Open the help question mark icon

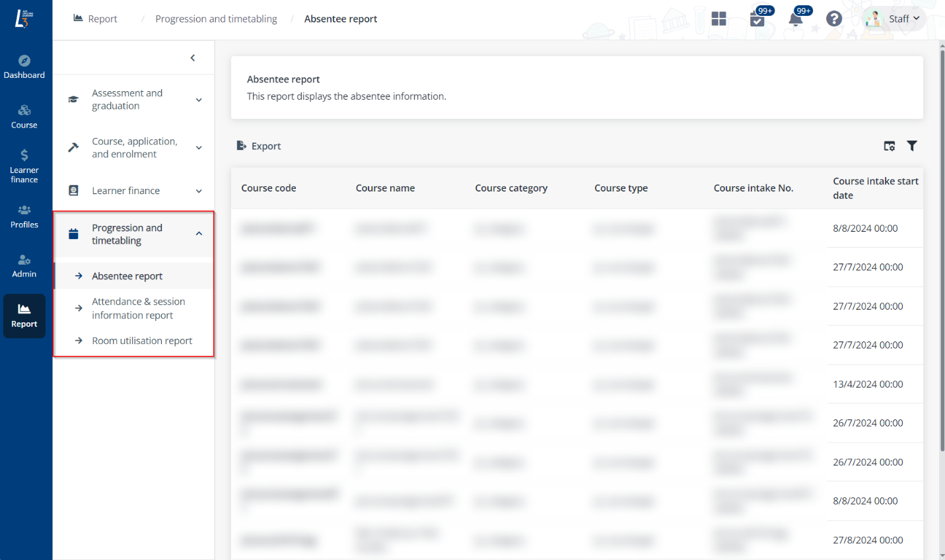coord(834,18)
